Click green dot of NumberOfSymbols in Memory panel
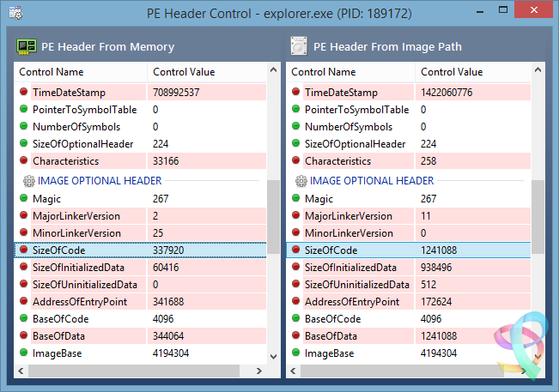 (23, 126)
